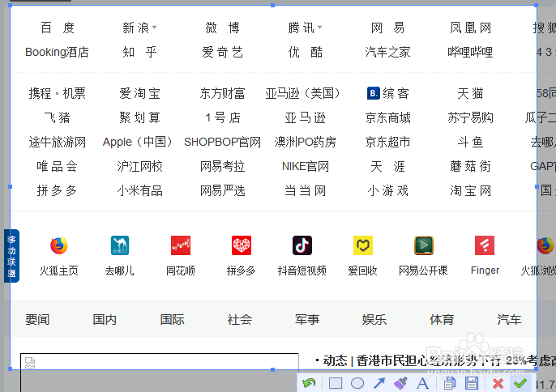Open the 网易 link
The height and width of the screenshot is (392, 556).
388,28
